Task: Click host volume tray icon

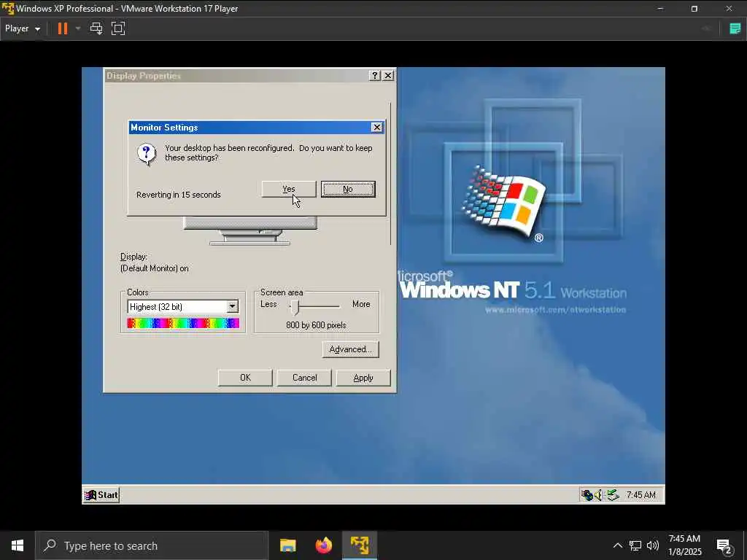Action: [x=653, y=545]
